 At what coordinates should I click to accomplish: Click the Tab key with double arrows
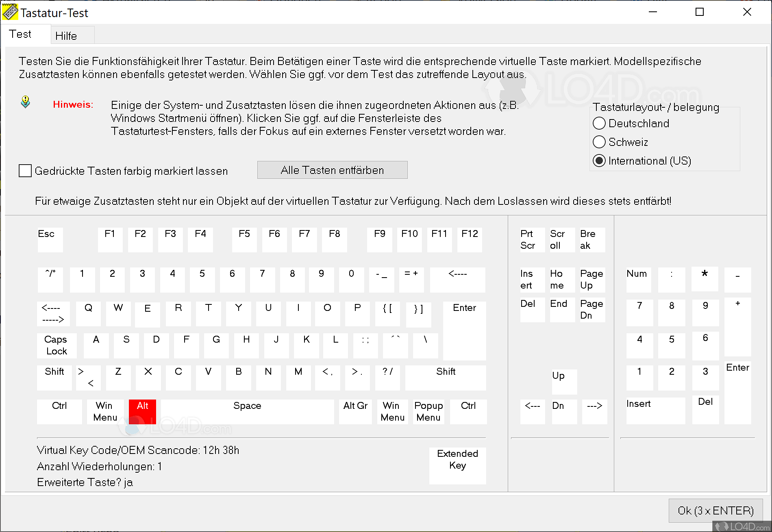coord(53,314)
